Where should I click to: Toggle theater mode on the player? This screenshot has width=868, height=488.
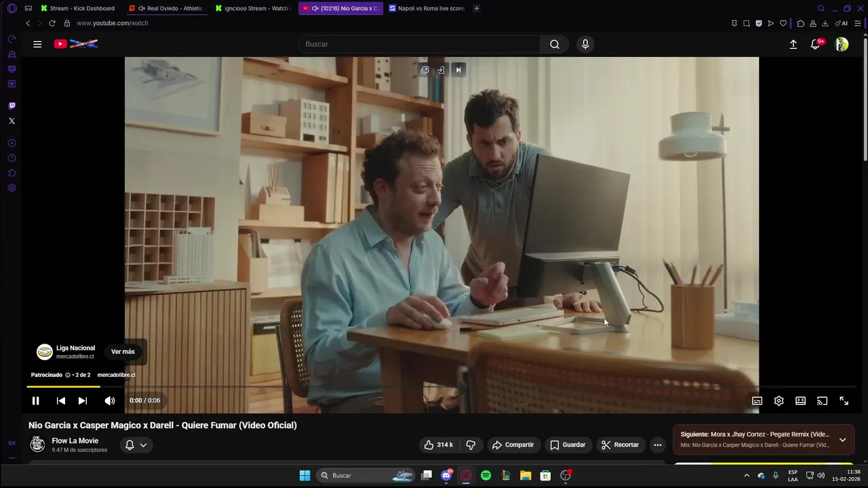pyautogui.click(x=800, y=401)
